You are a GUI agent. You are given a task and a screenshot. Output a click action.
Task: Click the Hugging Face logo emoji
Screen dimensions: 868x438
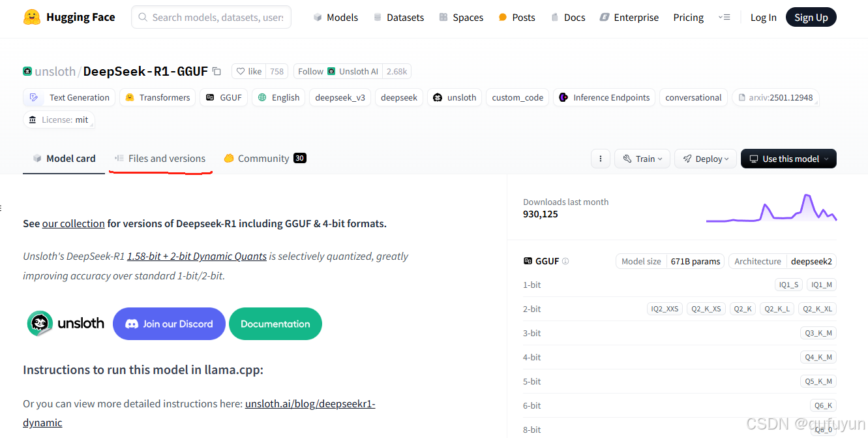click(x=32, y=17)
